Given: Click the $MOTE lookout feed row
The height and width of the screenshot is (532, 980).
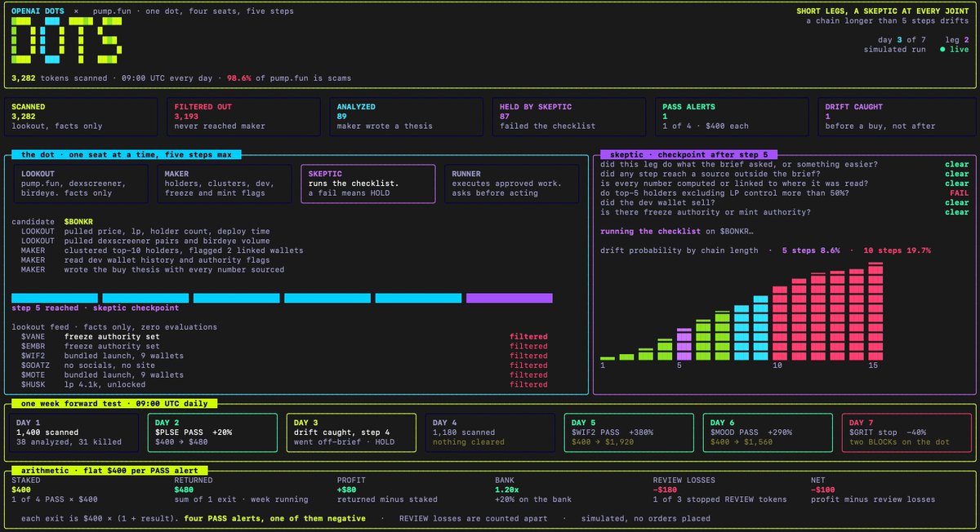Looking at the screenshot, I should (284, 375).
